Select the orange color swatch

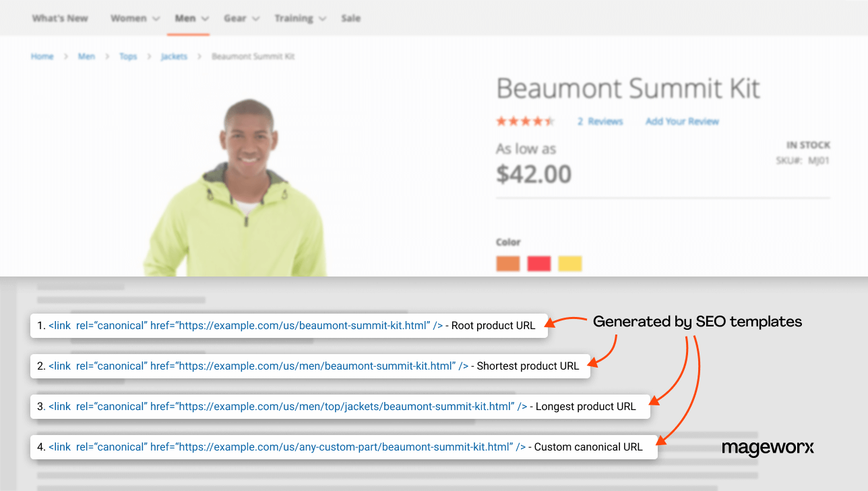tap(507, 263)
